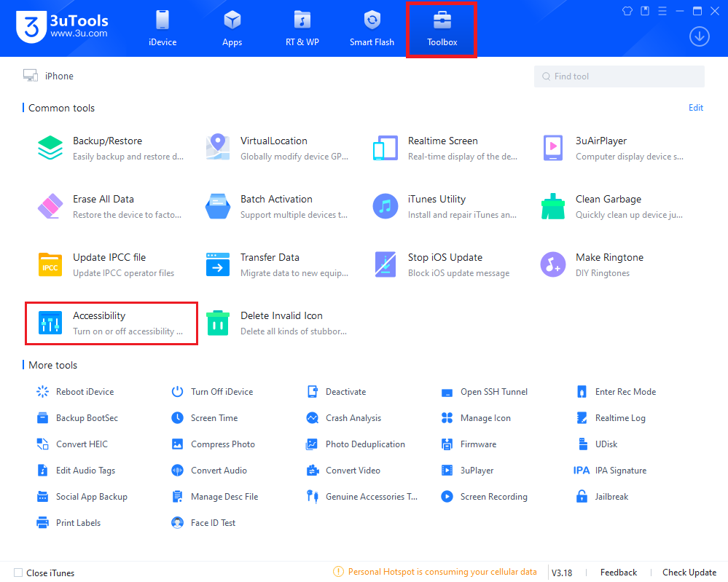Open the Make Ringtone icon

click(x=553, y=264)
